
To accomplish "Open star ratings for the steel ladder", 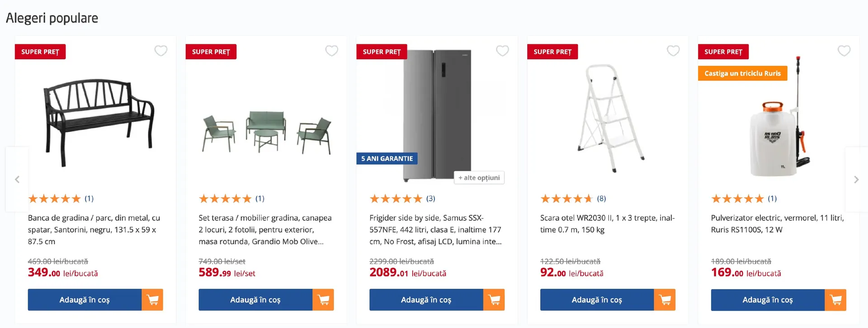I will coord(566,199).
